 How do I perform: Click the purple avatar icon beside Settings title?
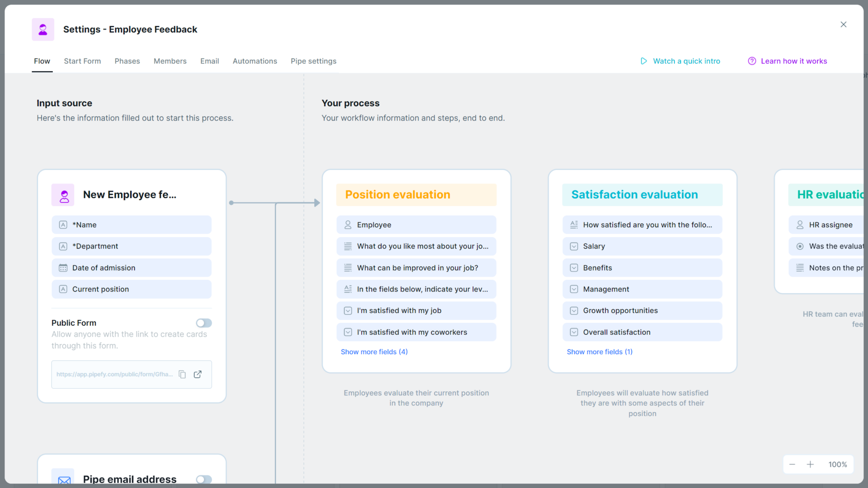[x=43, y=29]
